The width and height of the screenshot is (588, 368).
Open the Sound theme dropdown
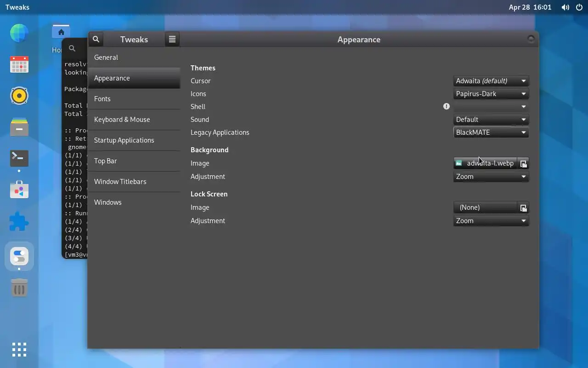[491, 120]
